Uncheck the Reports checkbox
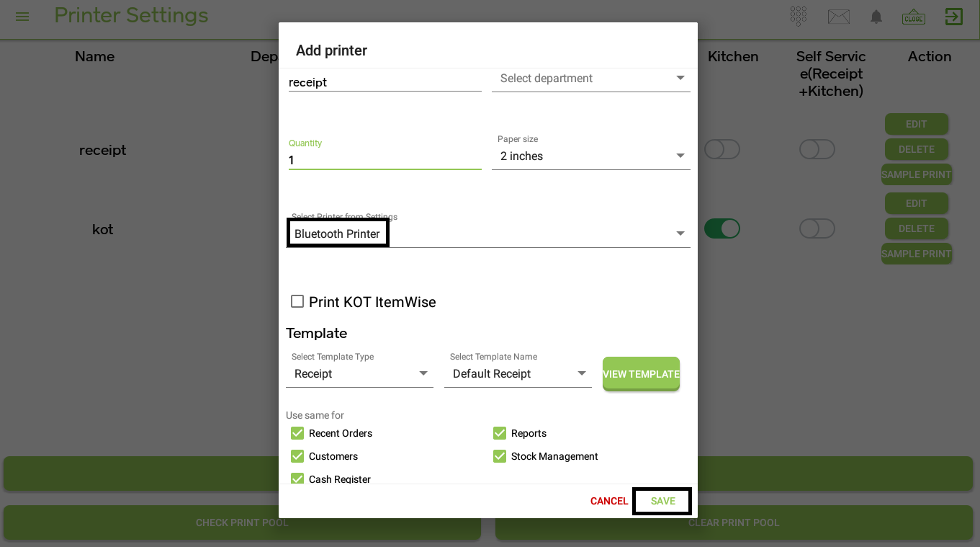 click(499, 433)
